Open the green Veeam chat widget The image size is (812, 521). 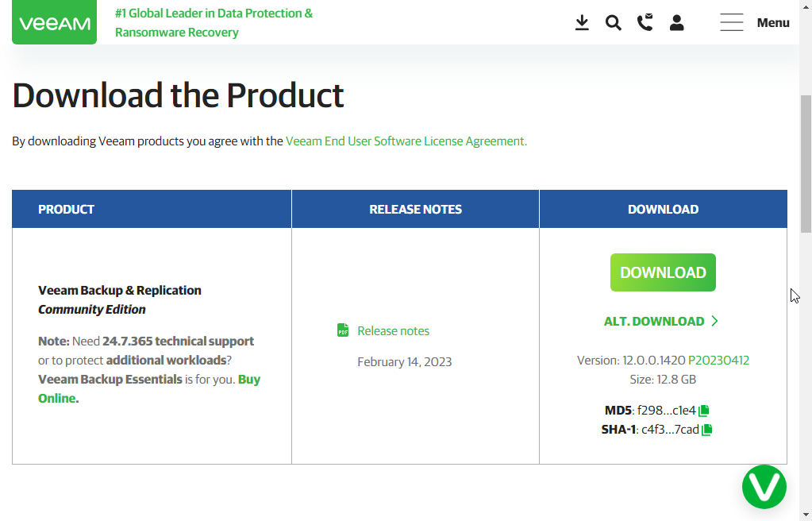pyautogui.click(x=764, y=487)
